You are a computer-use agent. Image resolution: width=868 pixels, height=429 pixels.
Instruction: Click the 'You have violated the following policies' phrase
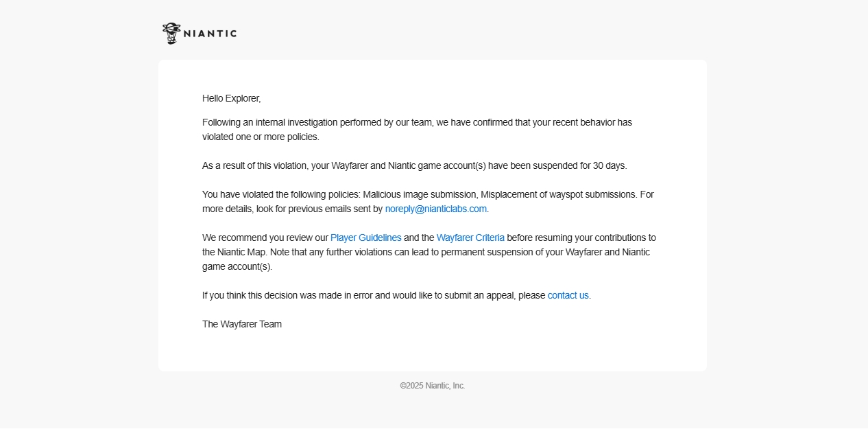pyautogui.click(x=281, y=194)
